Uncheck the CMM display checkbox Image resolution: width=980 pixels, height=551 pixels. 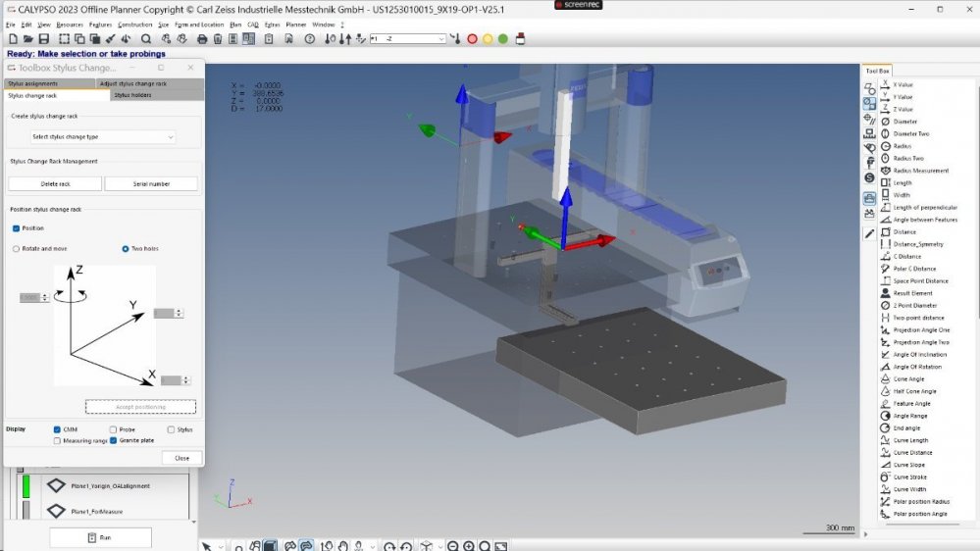pyautogui.click(x=58, y=429)
